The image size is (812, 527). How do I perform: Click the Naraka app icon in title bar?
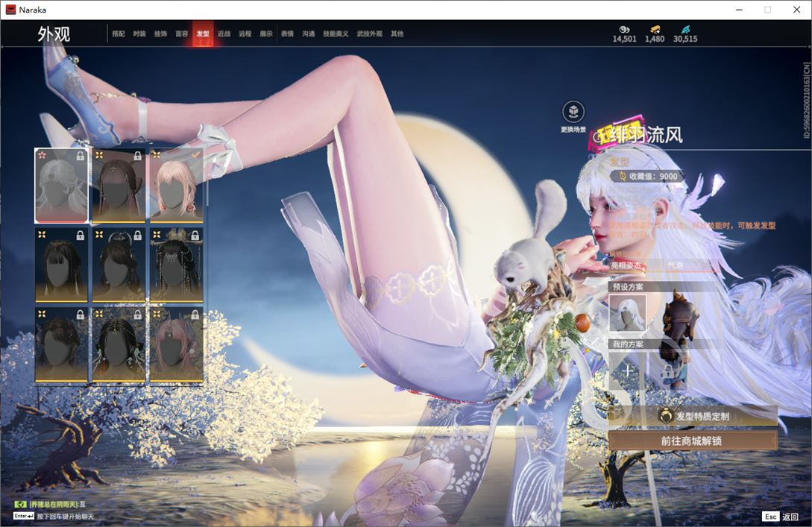tap(10, 10)
